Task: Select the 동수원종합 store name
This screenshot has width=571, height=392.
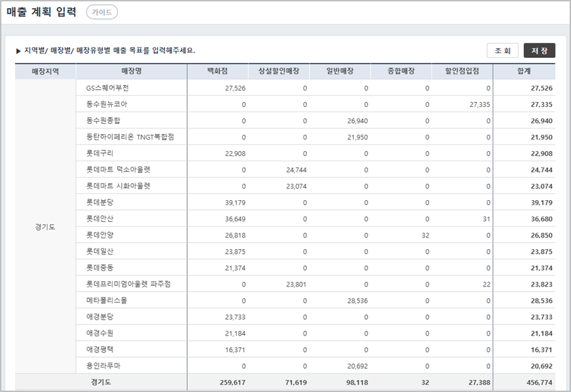Action: (x=103, y=120)
